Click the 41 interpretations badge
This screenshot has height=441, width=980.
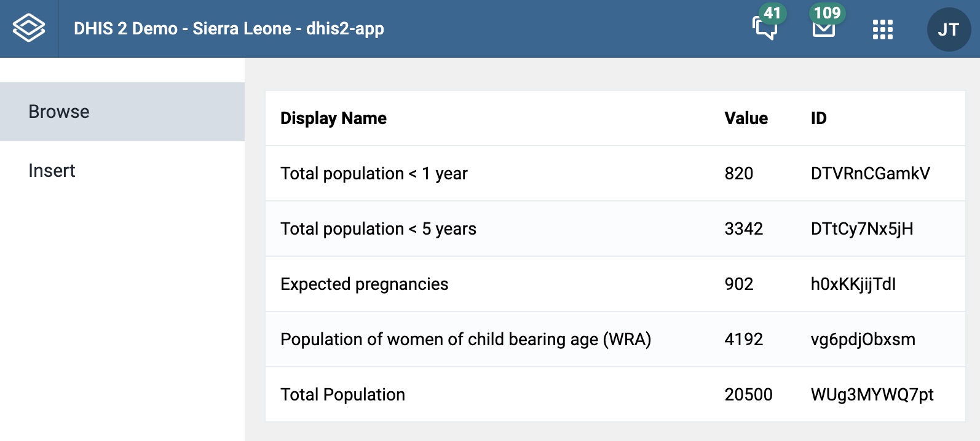(772, 13)
